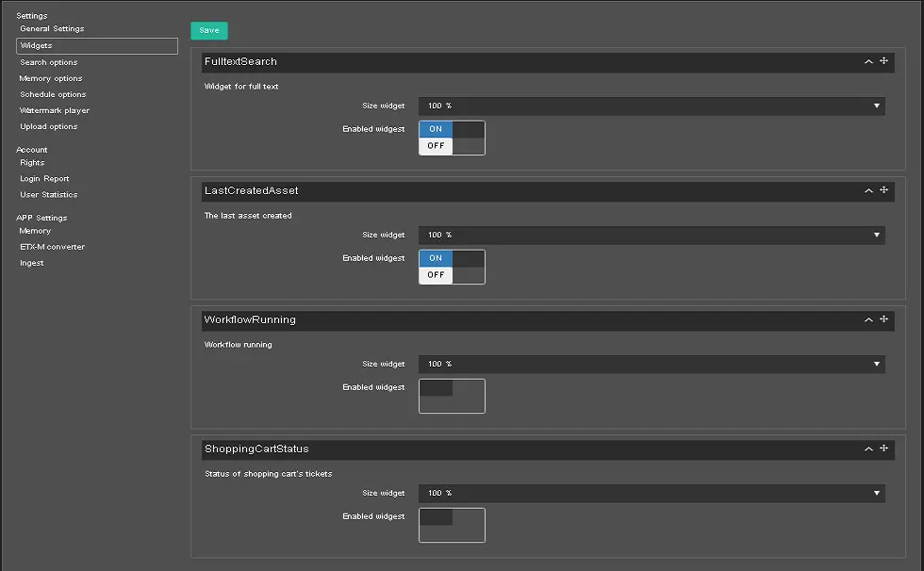Collapse the FulltextSearch widget panel
The width and height of the screenshot is (924, 571).
pyautogui.click(x=868, y=61)
